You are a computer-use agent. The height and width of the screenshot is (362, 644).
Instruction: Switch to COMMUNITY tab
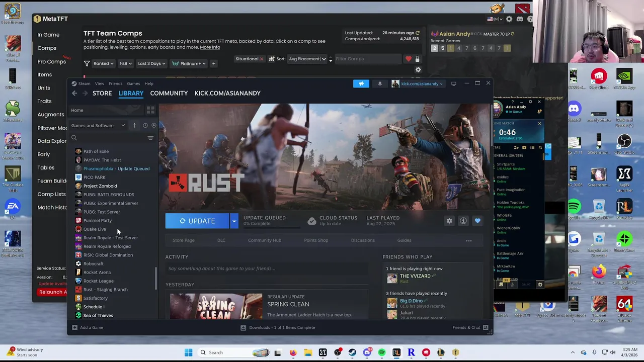(x=169, y=93)
